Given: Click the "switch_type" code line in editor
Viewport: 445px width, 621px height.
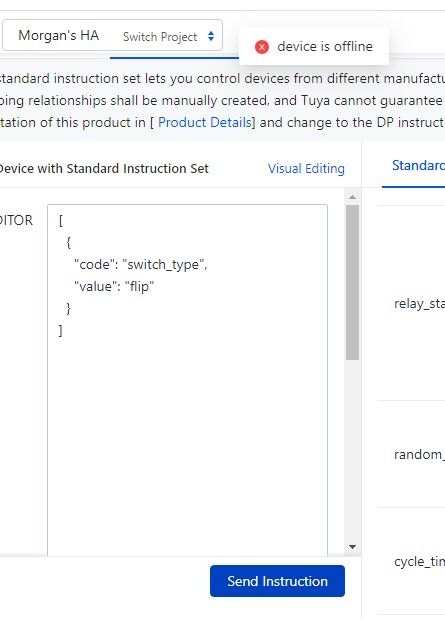Looking at the screenshot, I should point(141,264).
